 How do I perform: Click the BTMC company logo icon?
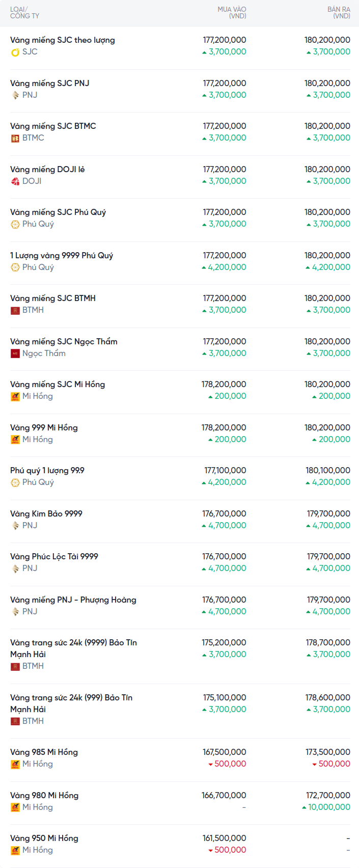click(15, 138)
